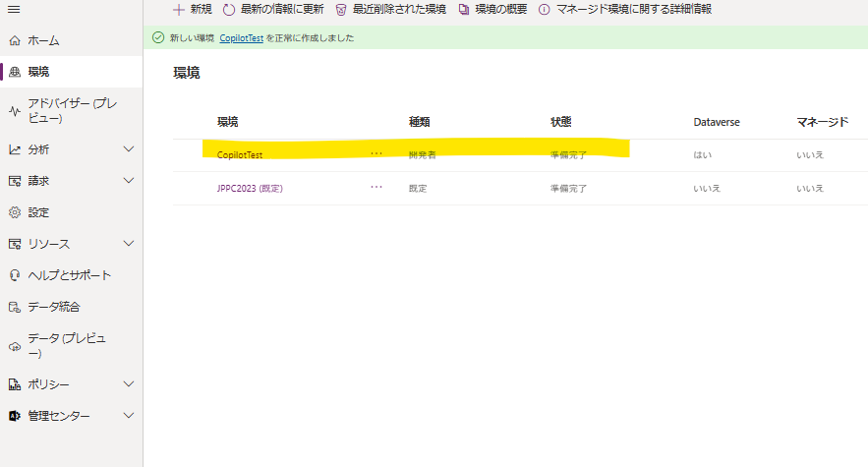Sort by the 状態 column header

560,122
